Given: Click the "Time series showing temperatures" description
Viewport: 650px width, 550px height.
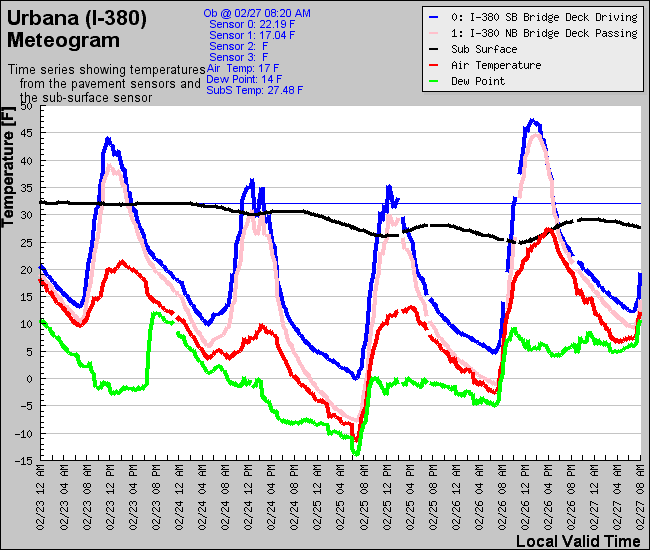Looking at the screenshot, I should coord(105,70).
